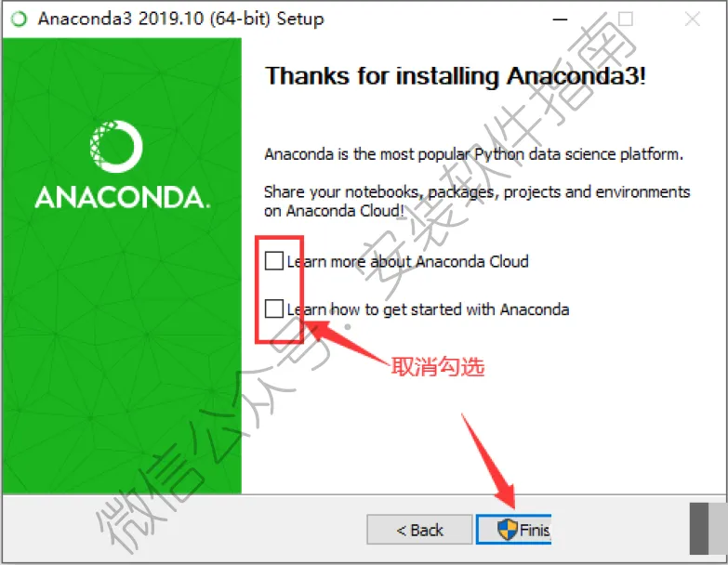Click the 'most popular Python data science platform' sentence
The height and width of the screenshot is (565, 728).
coord(473,154)
